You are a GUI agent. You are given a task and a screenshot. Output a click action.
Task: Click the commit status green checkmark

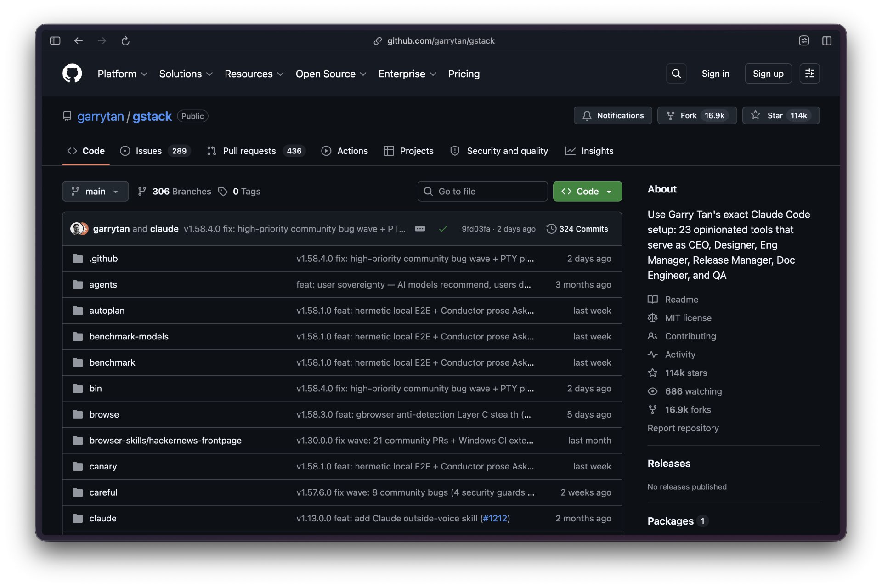click(443, 229)
